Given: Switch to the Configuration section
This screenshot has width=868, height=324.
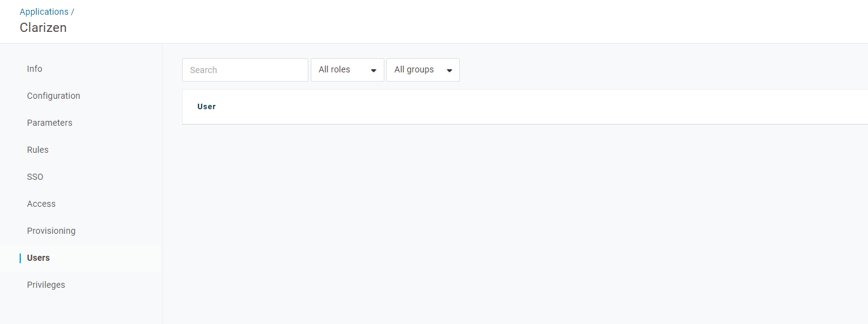Looking at the screenshot, I should tap(53, 96).
